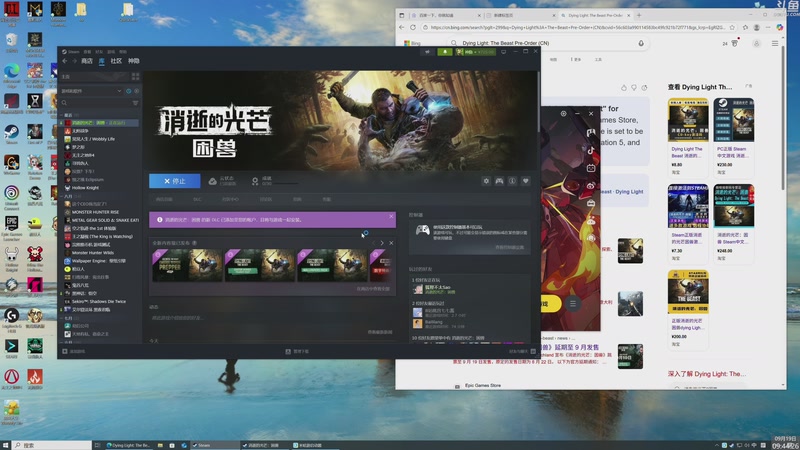Open a new browser tab with plus
Image resolution: width=800 pixels, height=450 pixels.
tap(639, 15)
